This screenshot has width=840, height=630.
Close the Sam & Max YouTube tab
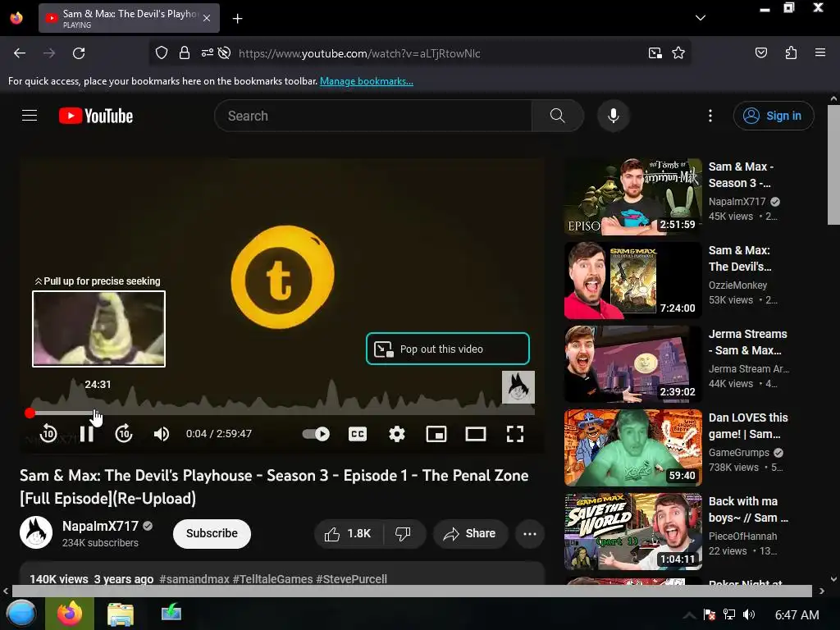pyautogui.click(x=207, y=18)
